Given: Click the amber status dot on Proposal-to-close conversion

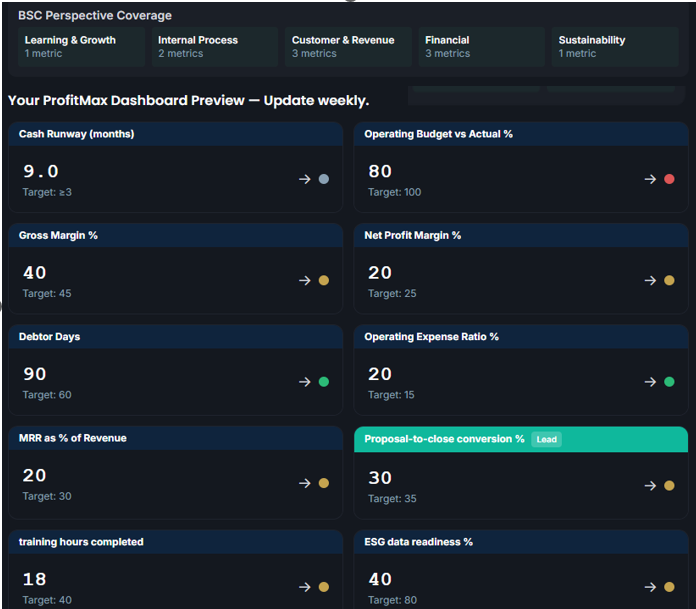Looking at the screenshot, I should tap(669, 486).
